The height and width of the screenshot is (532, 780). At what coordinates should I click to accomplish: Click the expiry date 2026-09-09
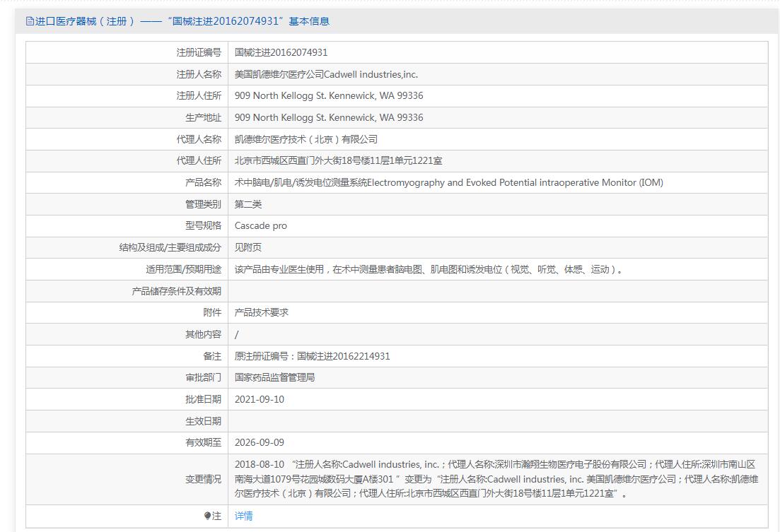coord(259,442)
